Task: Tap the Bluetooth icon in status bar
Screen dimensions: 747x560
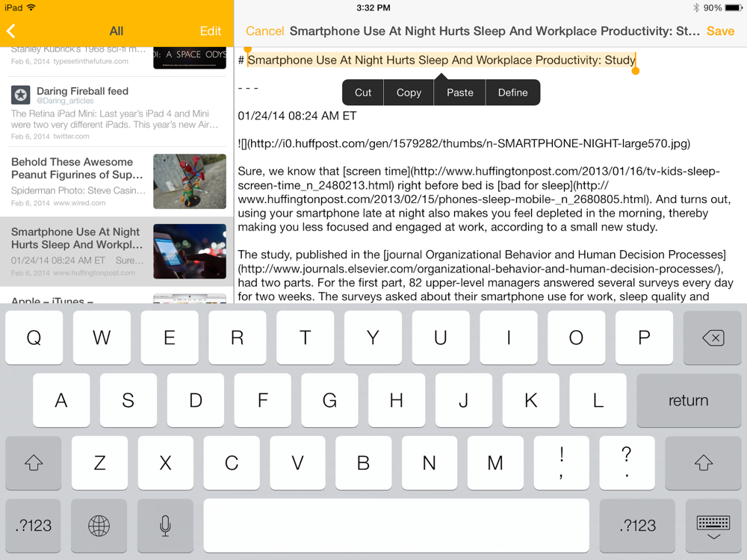Action: (x=696, y=7)
